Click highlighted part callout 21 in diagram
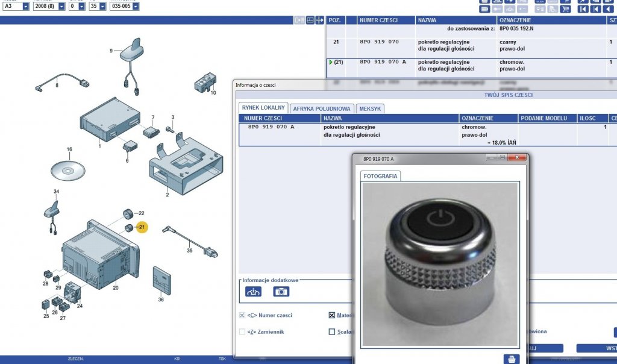This screenshot has width=617, height=364. click(142, 227)
